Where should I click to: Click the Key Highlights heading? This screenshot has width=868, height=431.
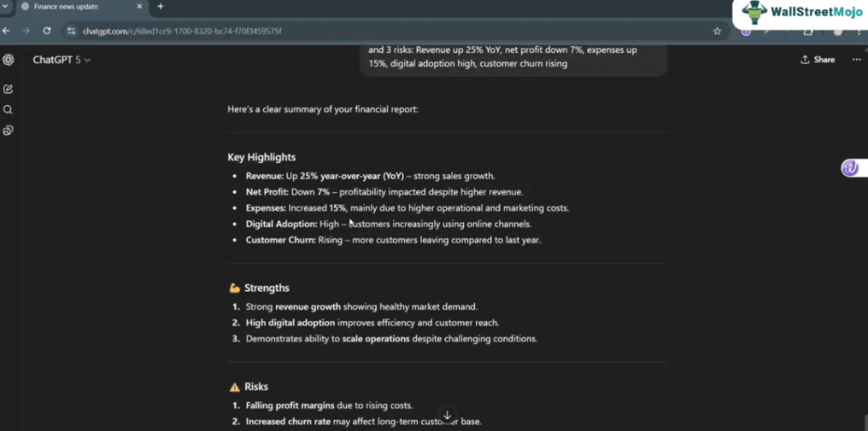(261, 157)
